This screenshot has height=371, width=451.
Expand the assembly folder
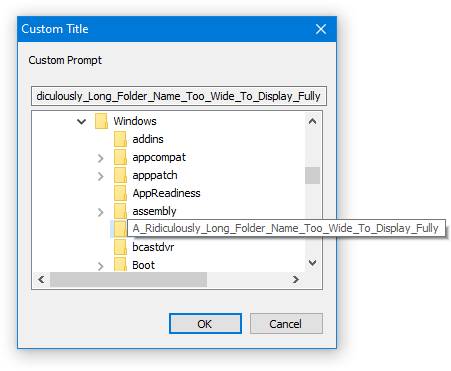pyautogui.click(x=101, y=212)
